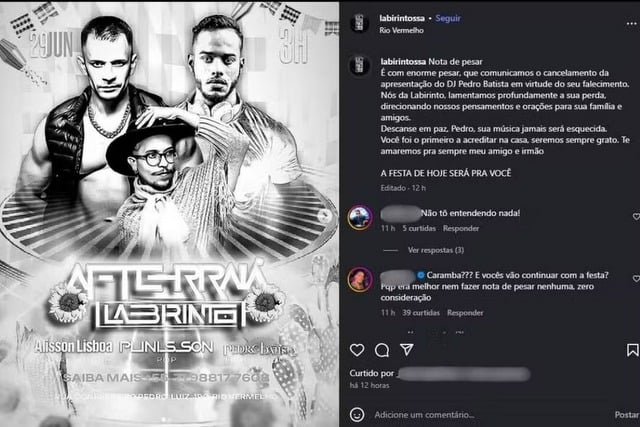View the 39 curtidas likes list

click(x=421, y=313)
